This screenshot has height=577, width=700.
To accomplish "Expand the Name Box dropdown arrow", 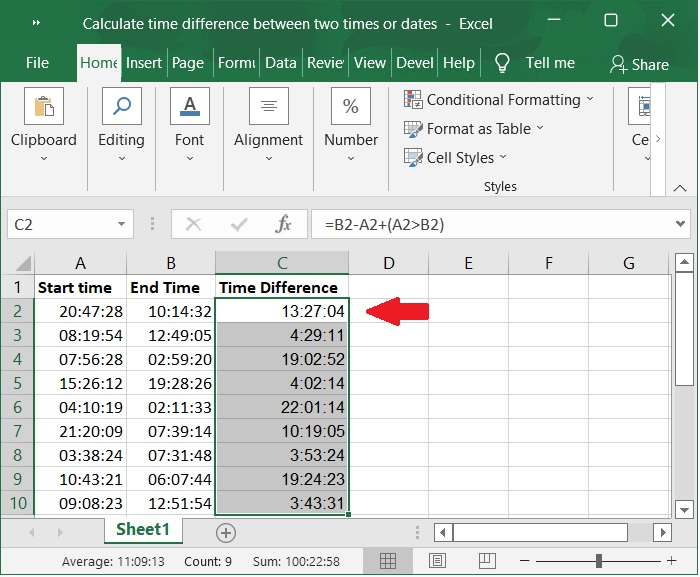I will point(121,225).
